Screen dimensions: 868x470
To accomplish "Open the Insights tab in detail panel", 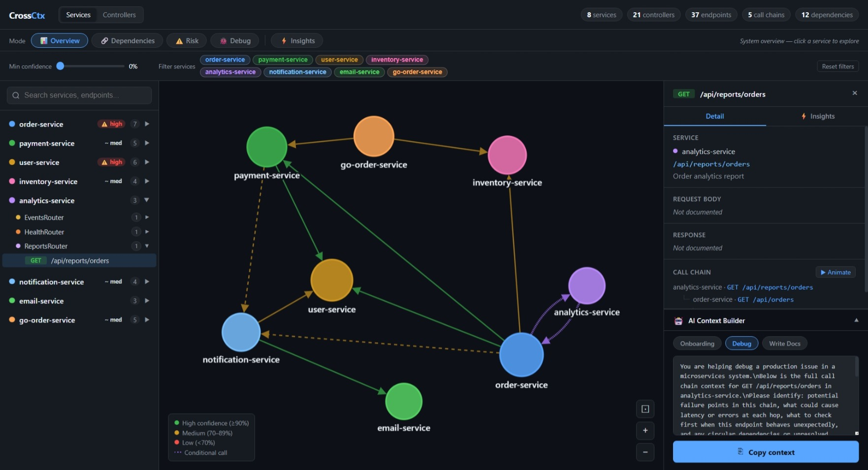I will tap(817, 116).
